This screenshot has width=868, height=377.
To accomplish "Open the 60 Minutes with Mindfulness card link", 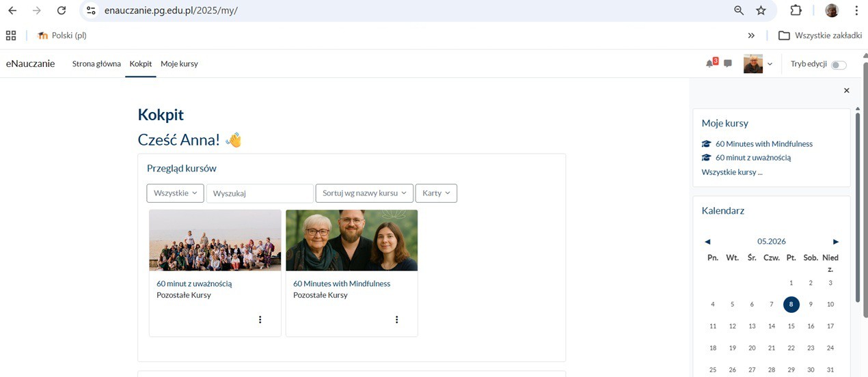I will click(x=342, y=283).
